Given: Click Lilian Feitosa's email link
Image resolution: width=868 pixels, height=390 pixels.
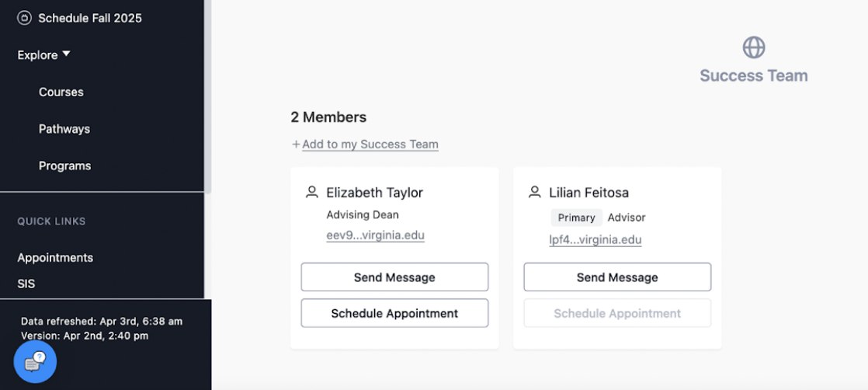Looking at the screenshot, I should tap(595, 240).
